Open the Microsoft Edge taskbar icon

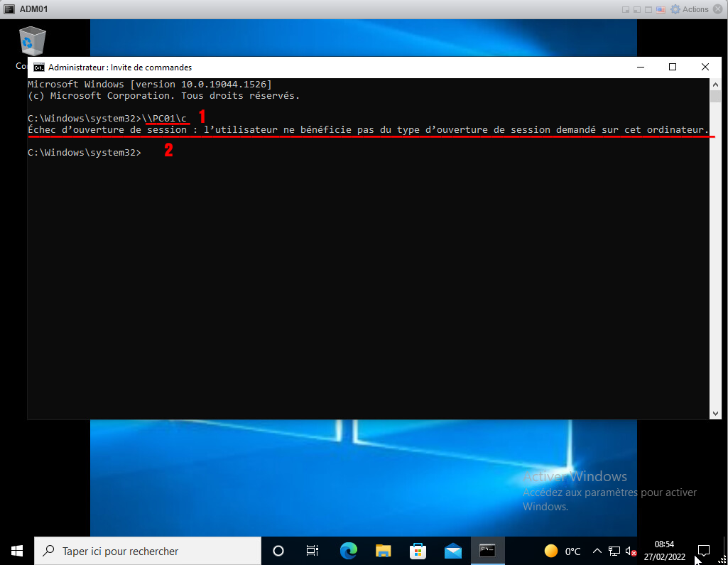tap(348, 551)
